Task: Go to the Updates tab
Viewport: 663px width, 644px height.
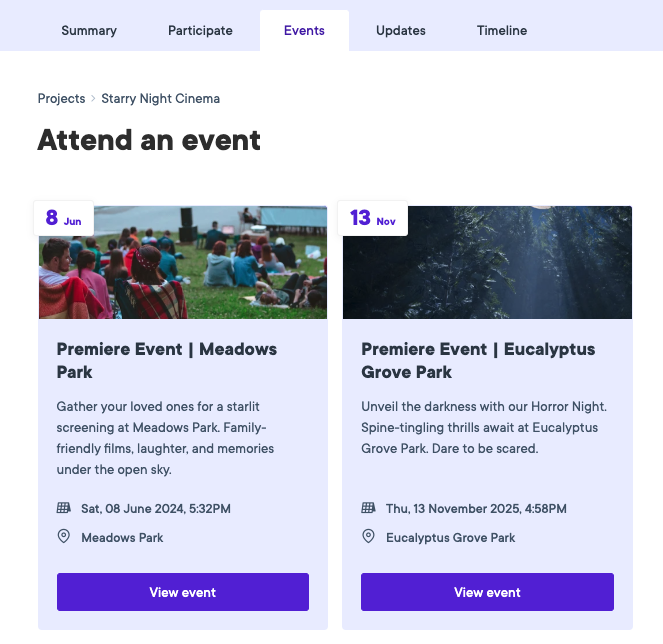Action: [x=401, y=30]
